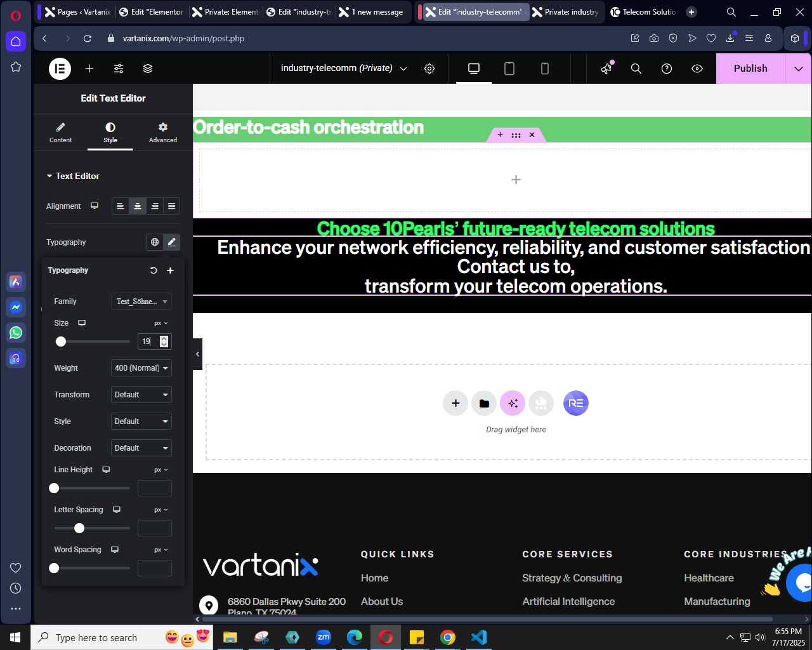Switch to Content tab
The image size is (812, 650).
60,133
